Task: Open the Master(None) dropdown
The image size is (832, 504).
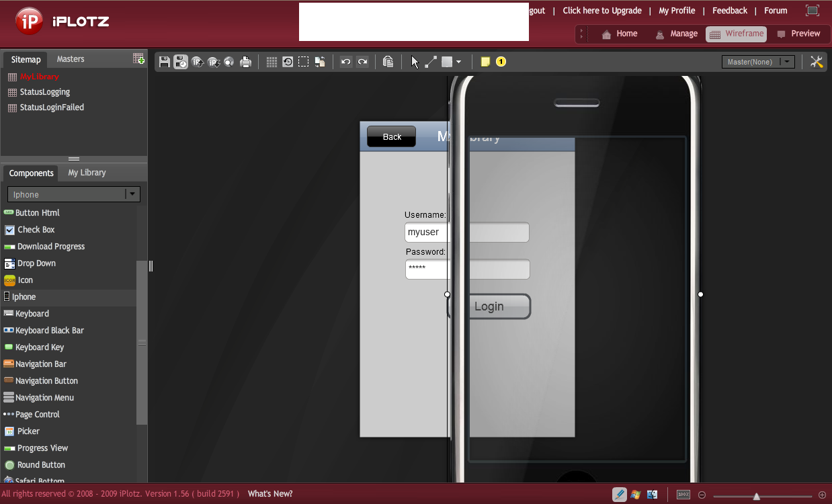Action: tap(758, 62)
